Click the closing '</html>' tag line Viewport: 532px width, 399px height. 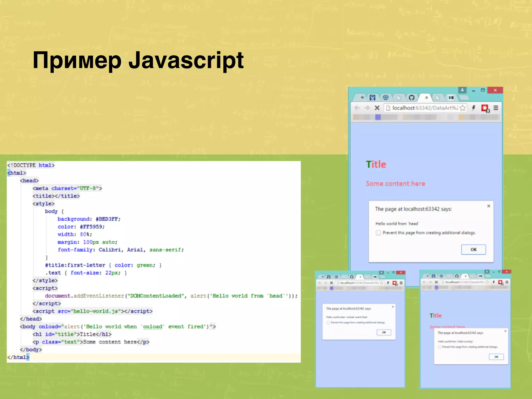point(18,357)
